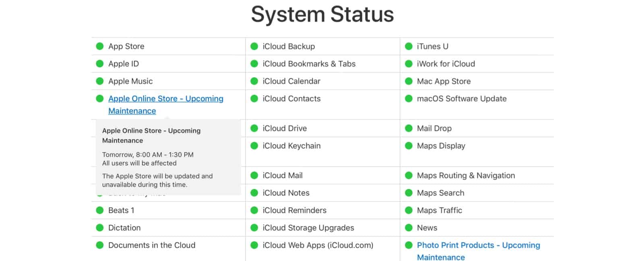Click the green status dot beside iCloud Mail
Viewport: 644px width, 261px height.
click(254, 175)
